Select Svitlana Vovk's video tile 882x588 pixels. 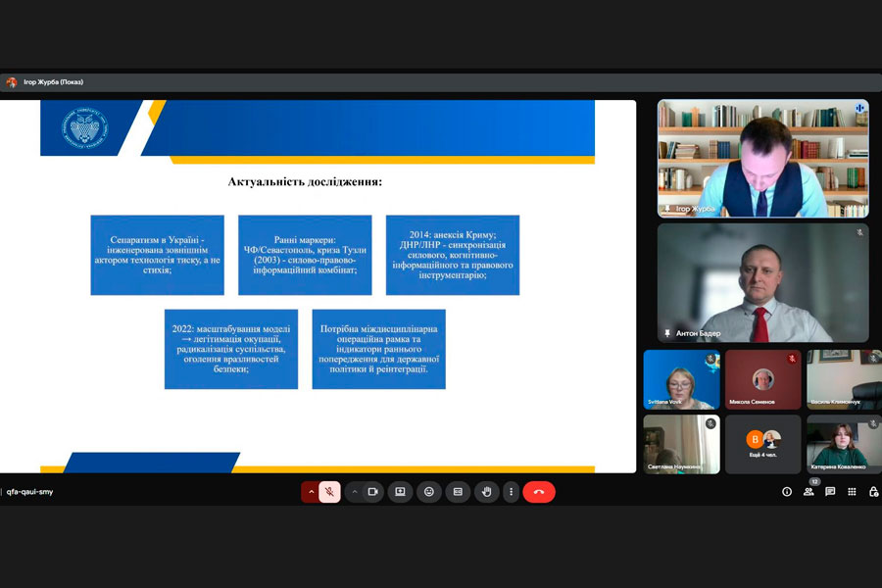pos(682,379)
